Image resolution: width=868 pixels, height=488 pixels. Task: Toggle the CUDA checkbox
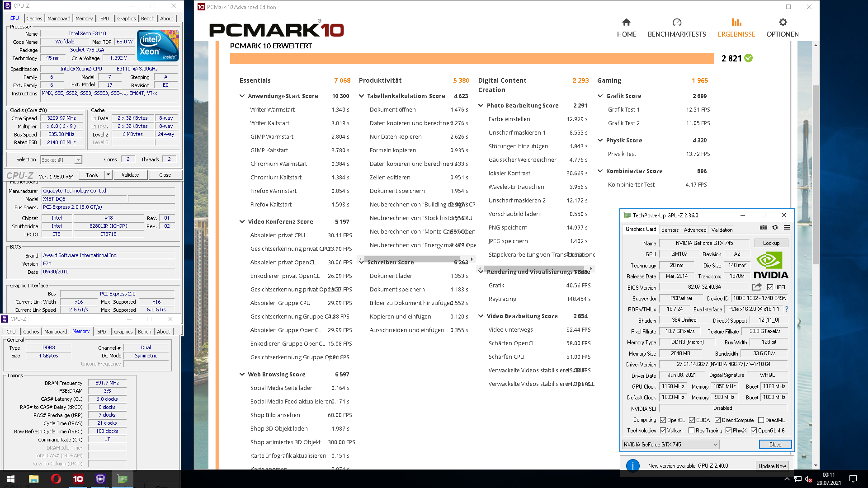click(692, 420)
